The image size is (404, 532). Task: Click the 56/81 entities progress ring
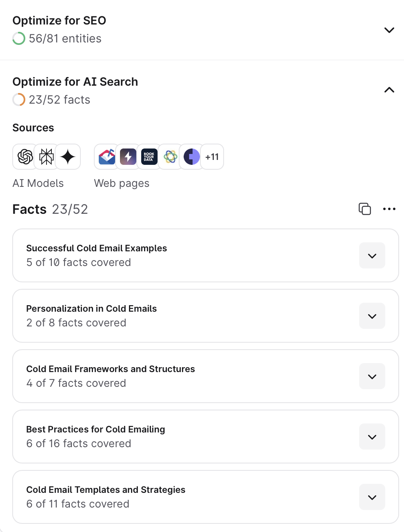click(x=19, y=38)
